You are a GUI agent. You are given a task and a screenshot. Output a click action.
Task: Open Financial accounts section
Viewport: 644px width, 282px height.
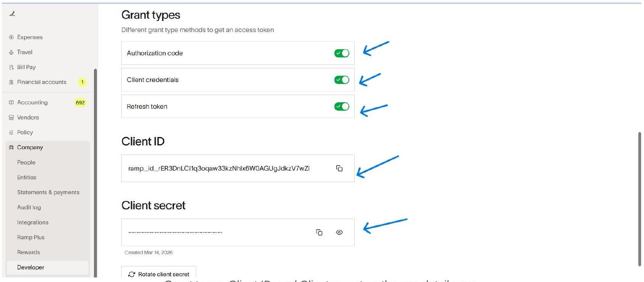(x=42, y=82)
